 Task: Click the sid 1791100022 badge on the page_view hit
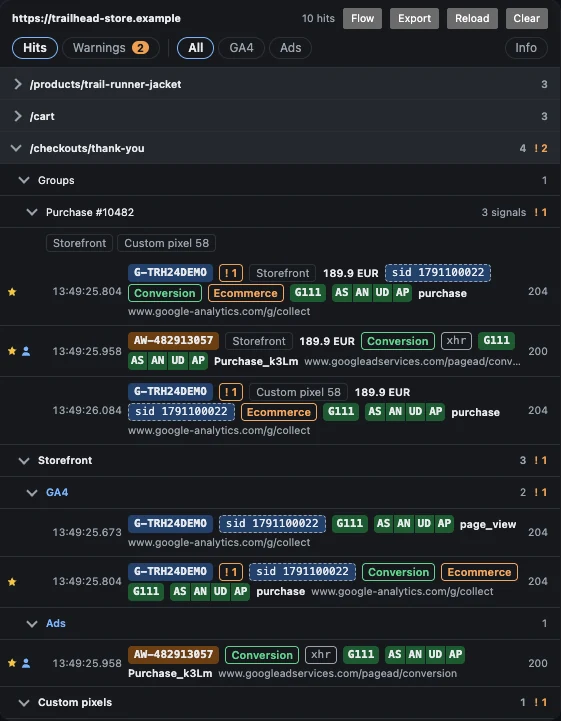[272, 523]
